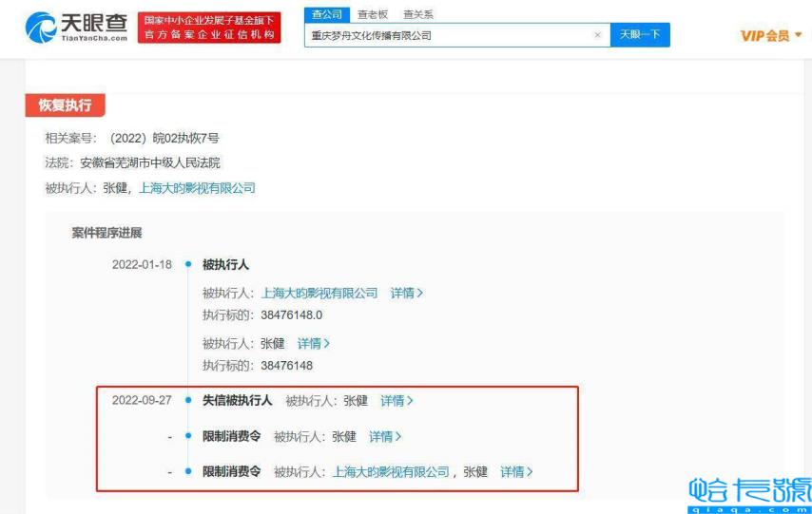Click the amount 38476148.0
812x514 pixels.
point(292,315)
